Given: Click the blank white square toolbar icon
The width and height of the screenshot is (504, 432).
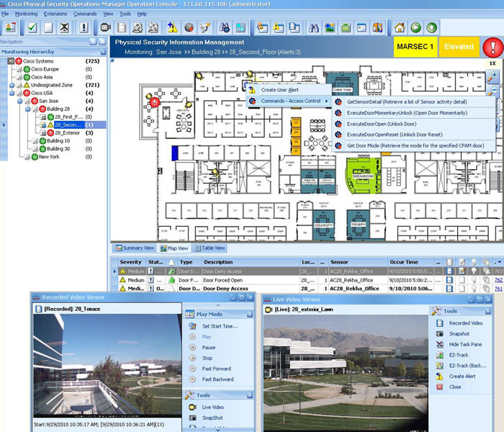Looking at the screenshot, I should pos(48,27).
